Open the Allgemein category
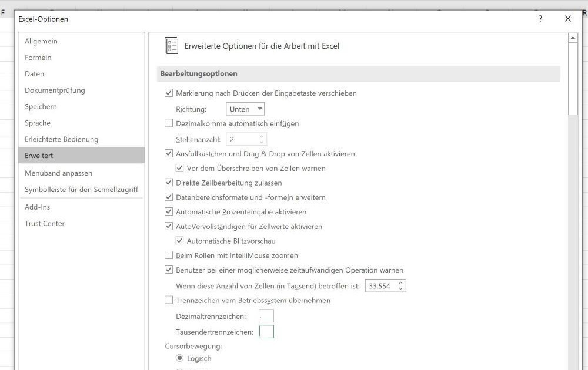 [81, 41]
